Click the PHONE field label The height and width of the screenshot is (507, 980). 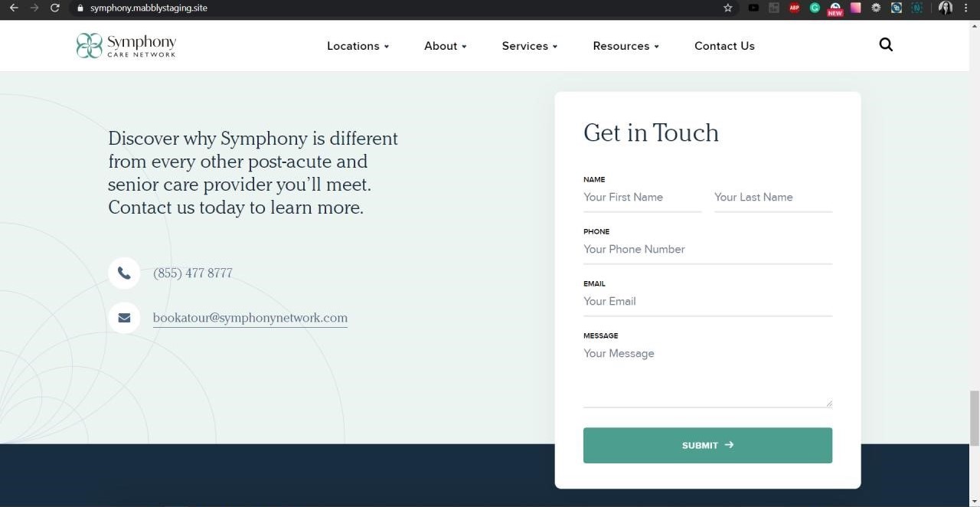596,231
